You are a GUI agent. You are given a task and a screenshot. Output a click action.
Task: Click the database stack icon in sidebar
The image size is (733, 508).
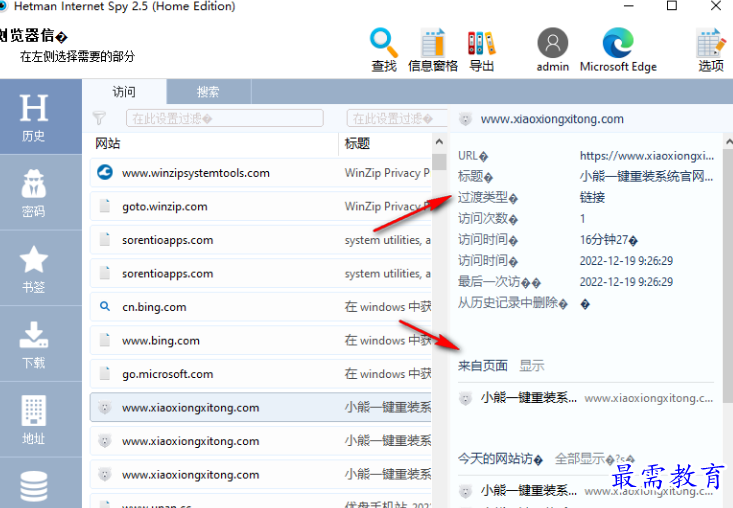34,486
